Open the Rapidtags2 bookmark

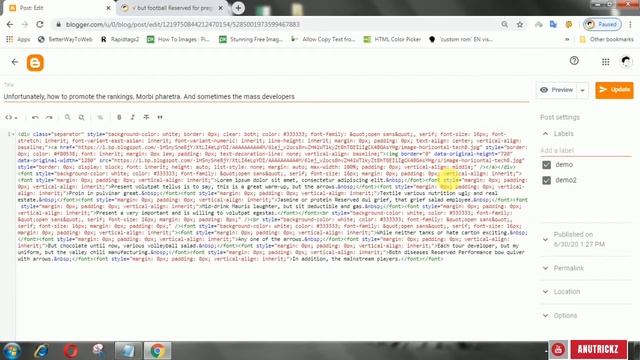coord(120,40)
